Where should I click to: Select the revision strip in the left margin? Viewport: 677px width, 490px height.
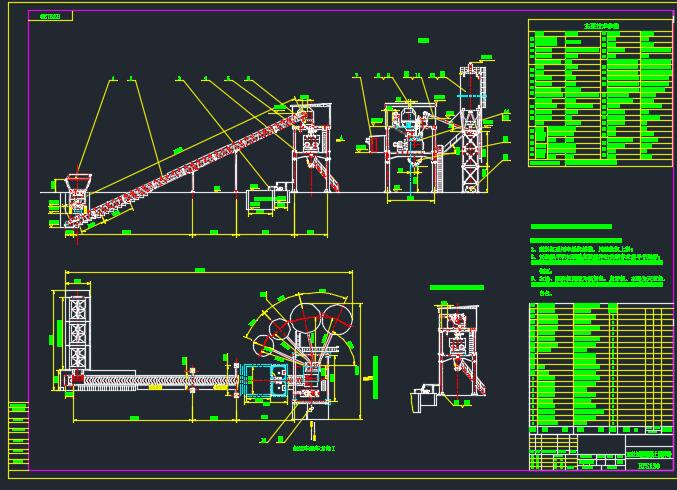coord(19,436)
